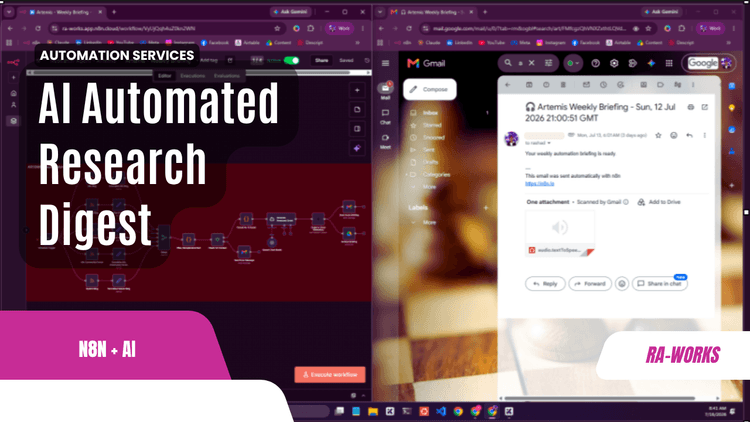Open Google apps grid
750x422 pixels.
tap(669, 63)
